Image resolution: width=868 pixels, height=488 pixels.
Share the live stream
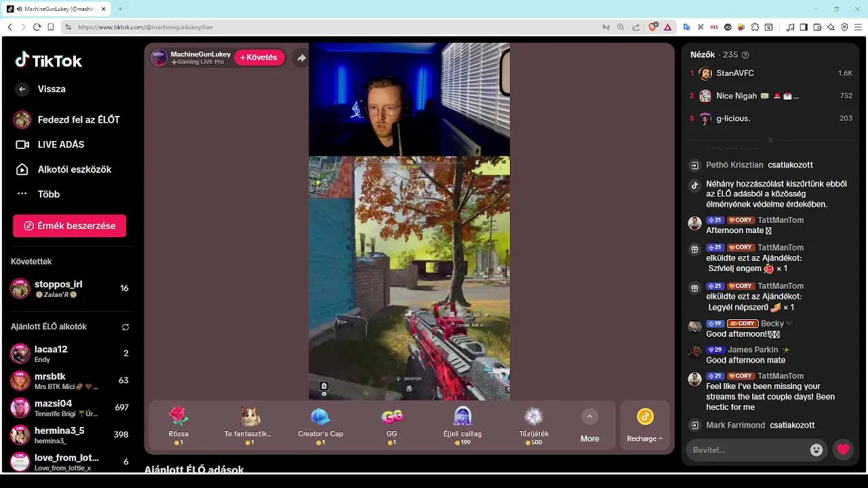(x=301, y=58)
